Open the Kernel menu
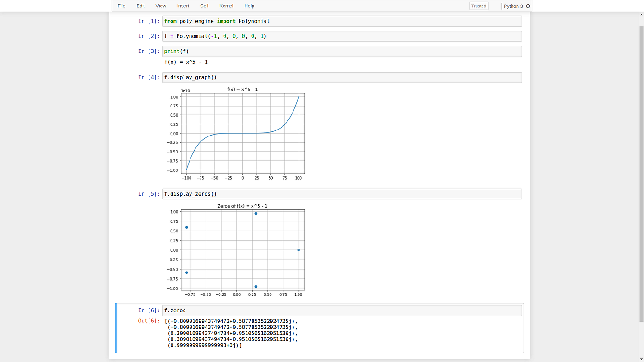This screenshot has width=644, height=362. [226, 6]
